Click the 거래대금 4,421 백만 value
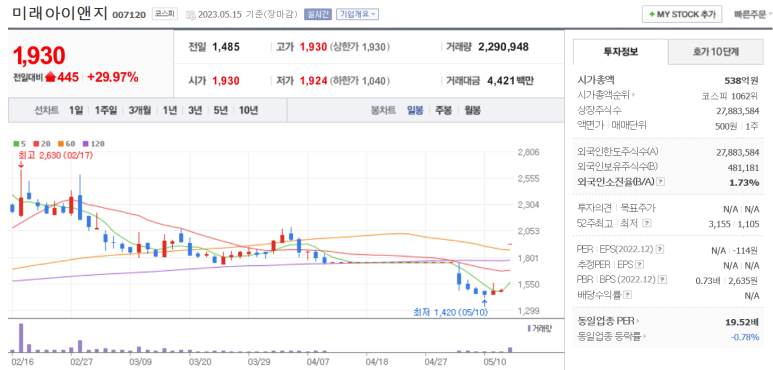The image size is (773, 370). click(510, 81)
